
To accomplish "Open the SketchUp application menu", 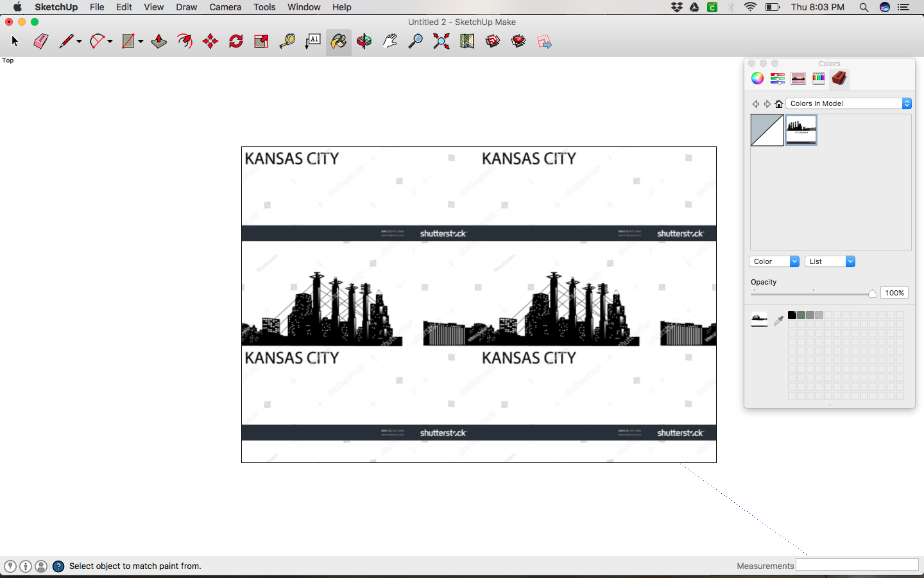I will pyautogui.click(x=56, y=7).
